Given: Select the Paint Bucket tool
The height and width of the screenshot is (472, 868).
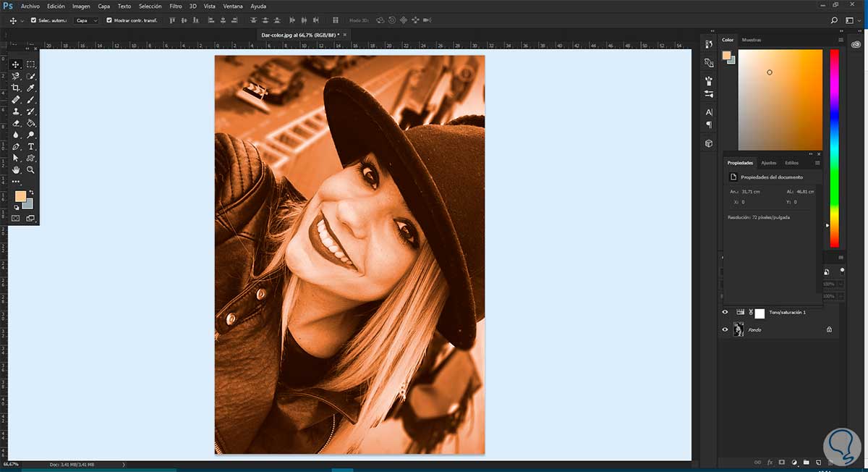Looking at the screenshot, I should 31,123.
